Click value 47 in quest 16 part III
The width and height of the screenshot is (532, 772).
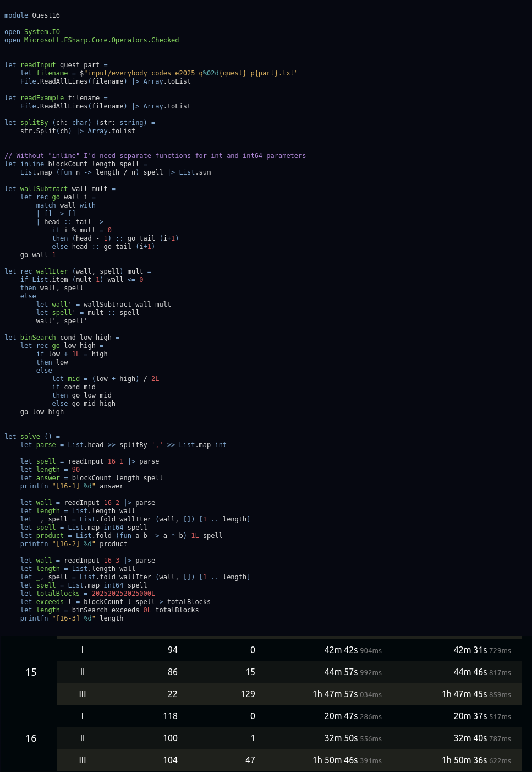click(250, 760)
